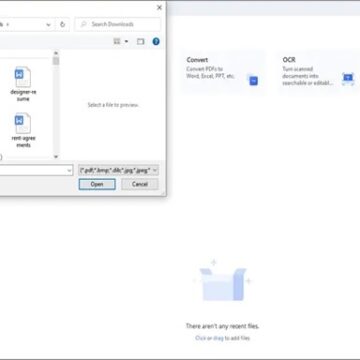Click in the Search Downloads field

117,24
